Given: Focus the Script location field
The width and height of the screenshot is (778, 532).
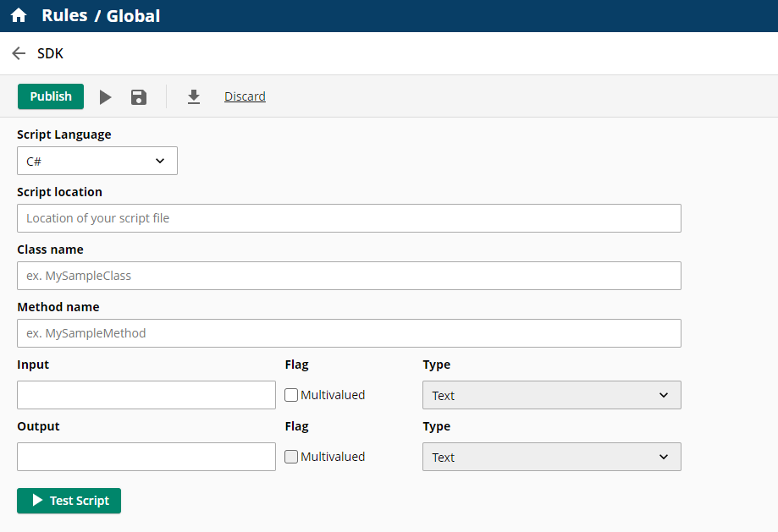Looking at the screenshot, I should [349, 218].
